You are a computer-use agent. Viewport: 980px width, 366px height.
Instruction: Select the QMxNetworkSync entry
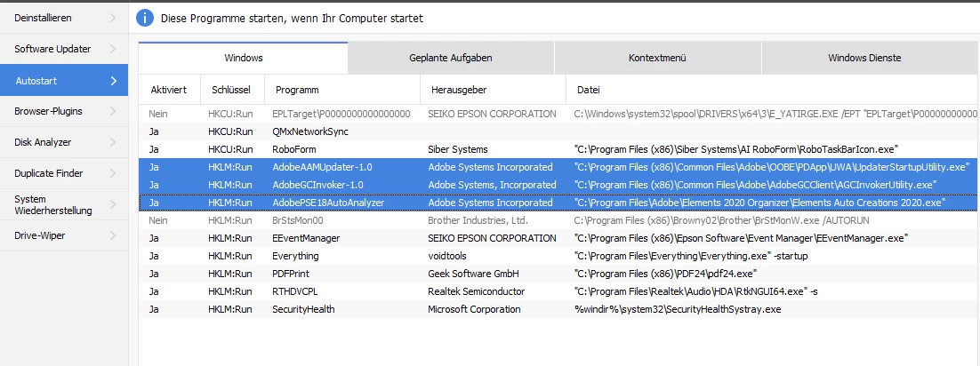pyautogui.click(x=310, y=131)
